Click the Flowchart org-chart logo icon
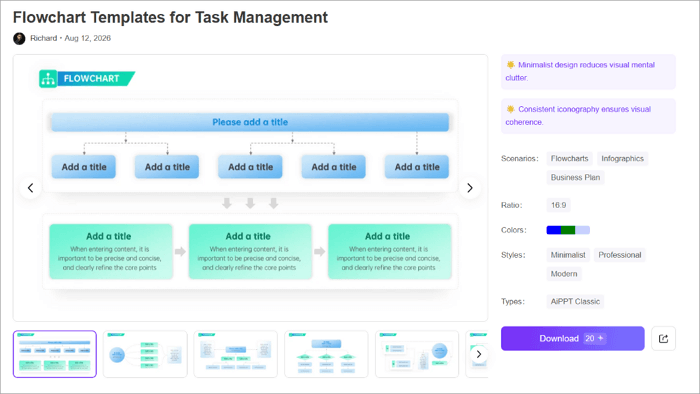 48,79
